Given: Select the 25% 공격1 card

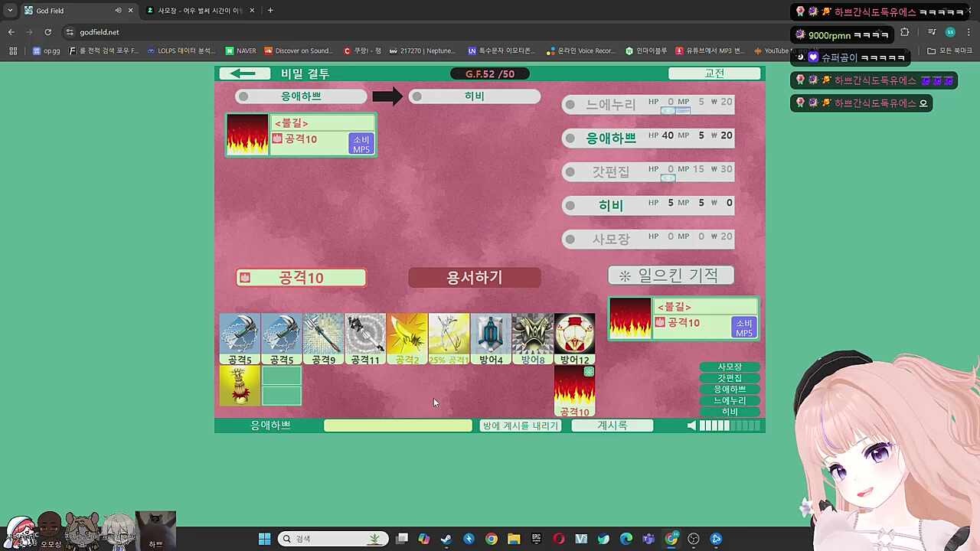Looking at the screenshot, I should [449, 339].
